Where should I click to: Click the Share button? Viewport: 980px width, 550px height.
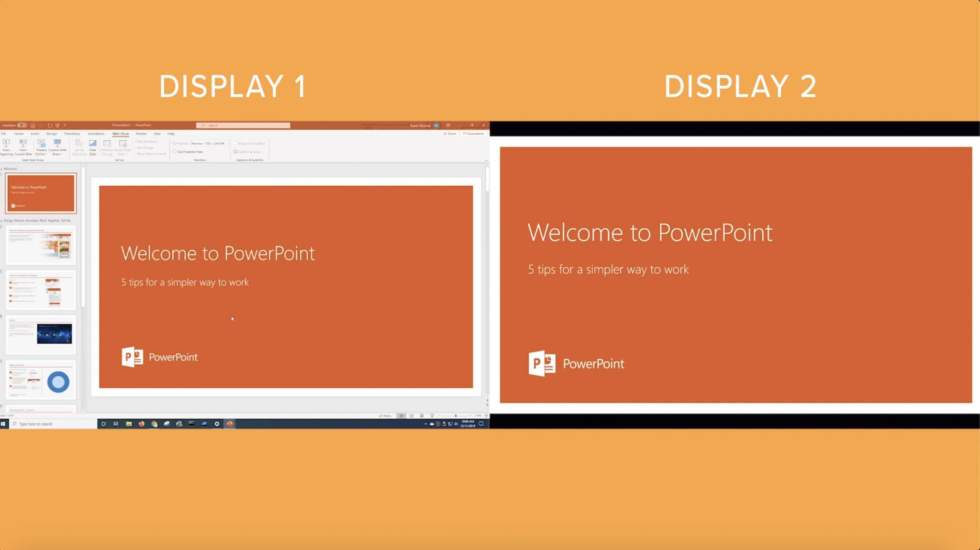(x=450, y=134)
